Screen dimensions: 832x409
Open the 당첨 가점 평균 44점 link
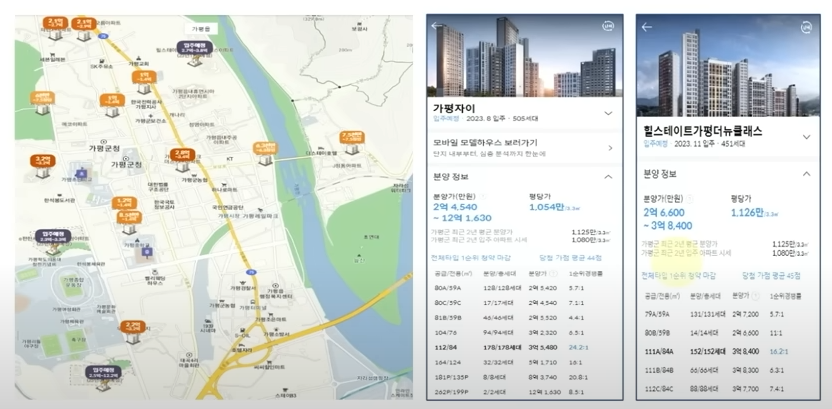tap(570, 258)
